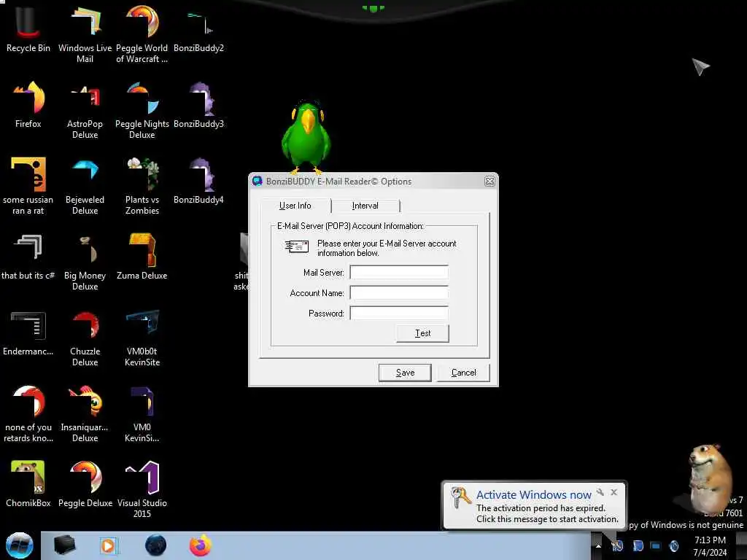The image size is (747, 560).
Task: Select Zuma Deluxe desktop icon
Action: point(142,256)
